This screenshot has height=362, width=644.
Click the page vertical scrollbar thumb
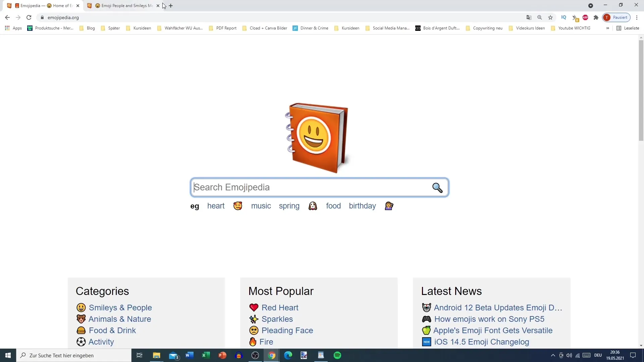pos(641,90)
